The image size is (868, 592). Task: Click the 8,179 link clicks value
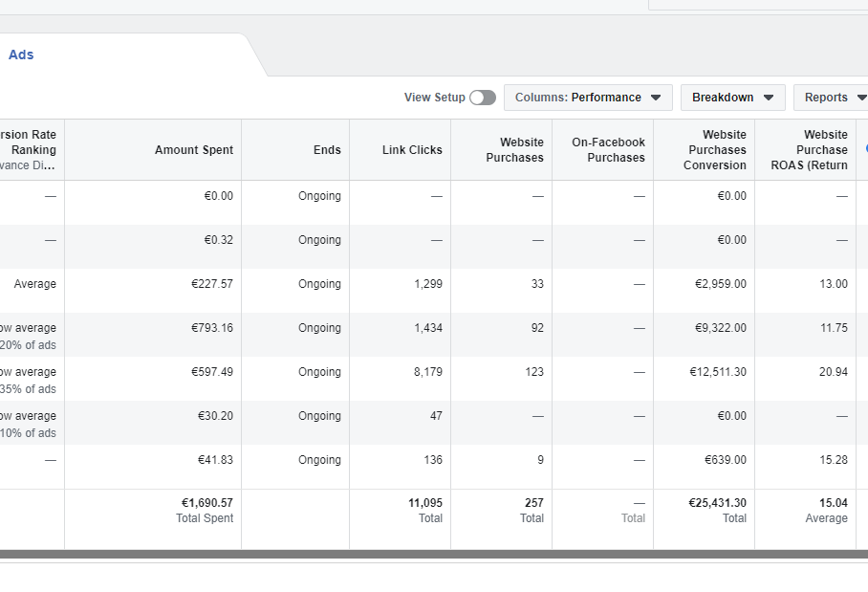(x=427, y=372)
